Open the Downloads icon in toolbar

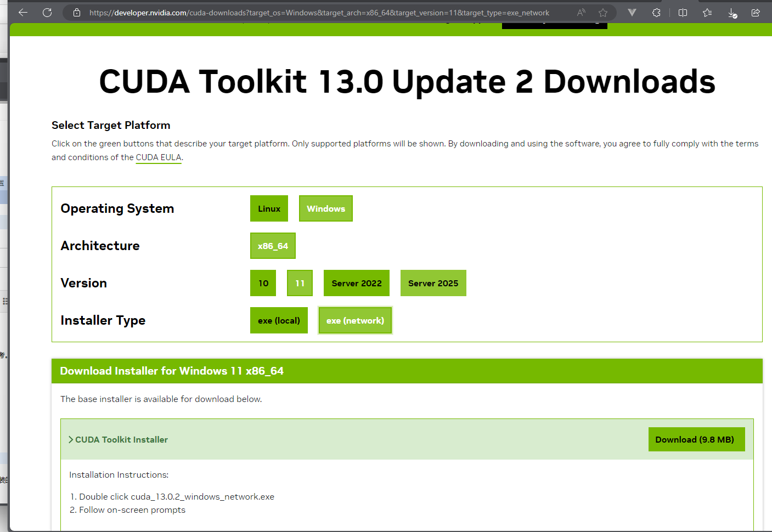732,13
